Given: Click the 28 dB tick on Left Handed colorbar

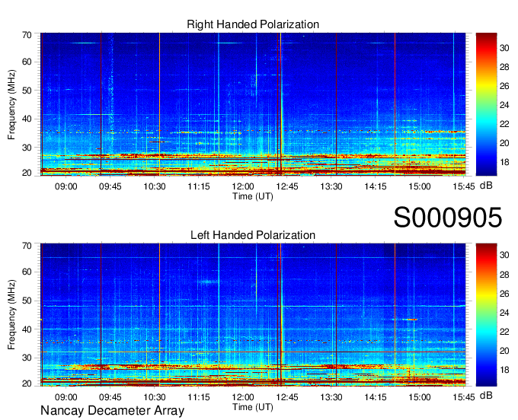Looking at the screenshot, I should [504, 275].
